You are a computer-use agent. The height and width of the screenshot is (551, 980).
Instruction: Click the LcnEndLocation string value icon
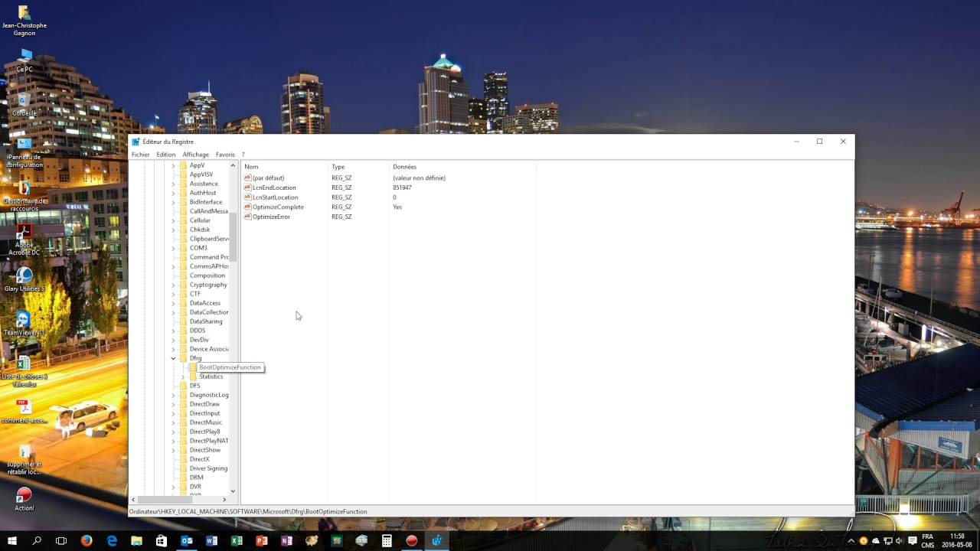click(247, 187)
